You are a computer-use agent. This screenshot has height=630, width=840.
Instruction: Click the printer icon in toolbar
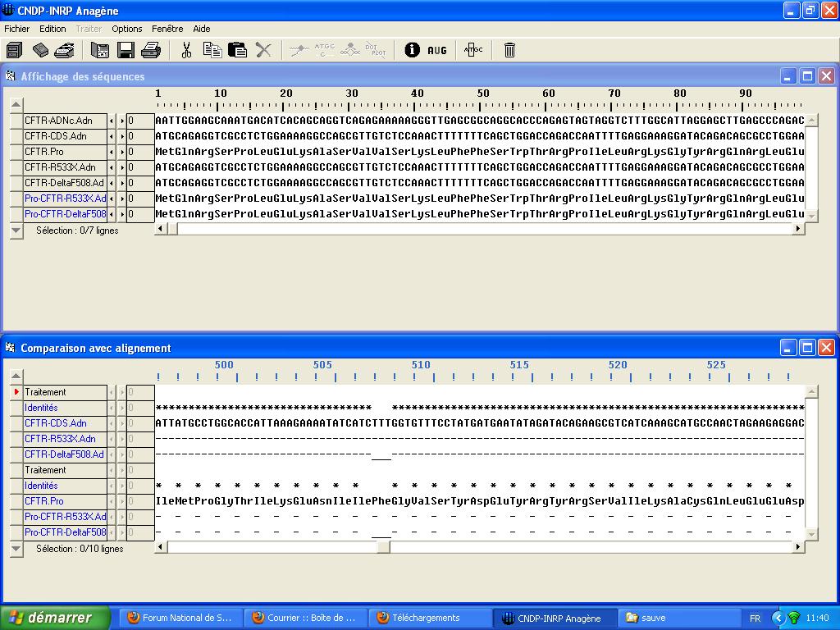click(151, 51)
